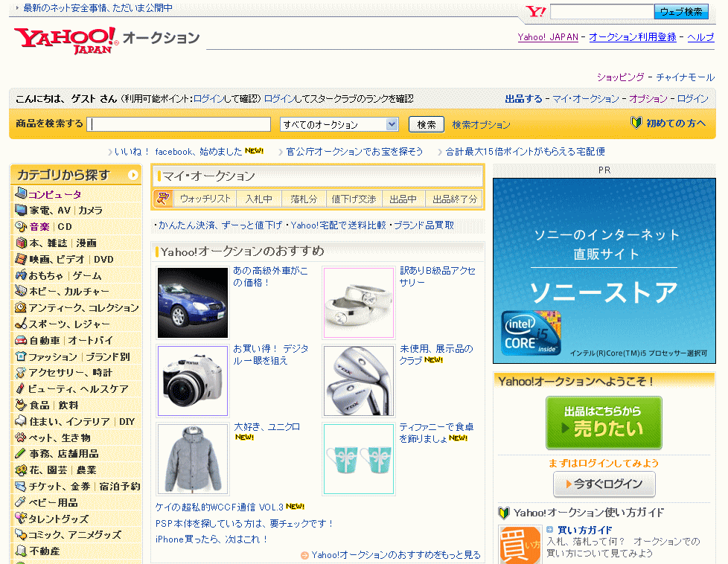Click the sports icon beside スポーツ、レジャー

click(x=21, y=324)
